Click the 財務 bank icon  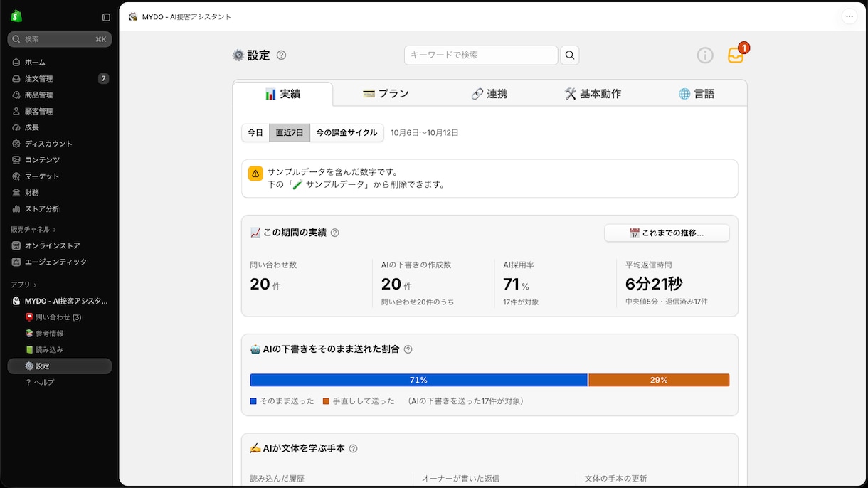click(x=16, y=193)
